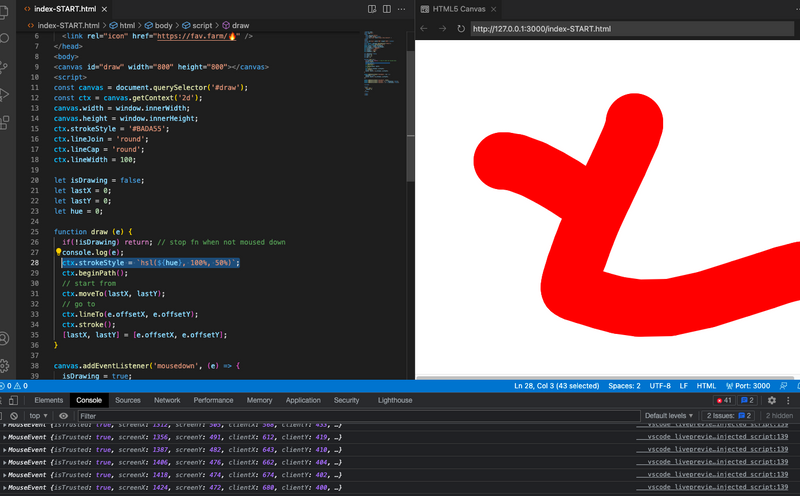Switch to the Elements tab in DevTools
The height and width of the screenshot is (496, 800).
point(49,400)
